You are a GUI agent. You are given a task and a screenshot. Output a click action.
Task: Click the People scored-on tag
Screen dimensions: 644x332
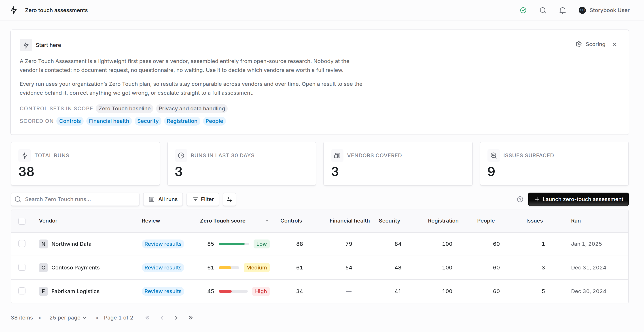[214, 121]
